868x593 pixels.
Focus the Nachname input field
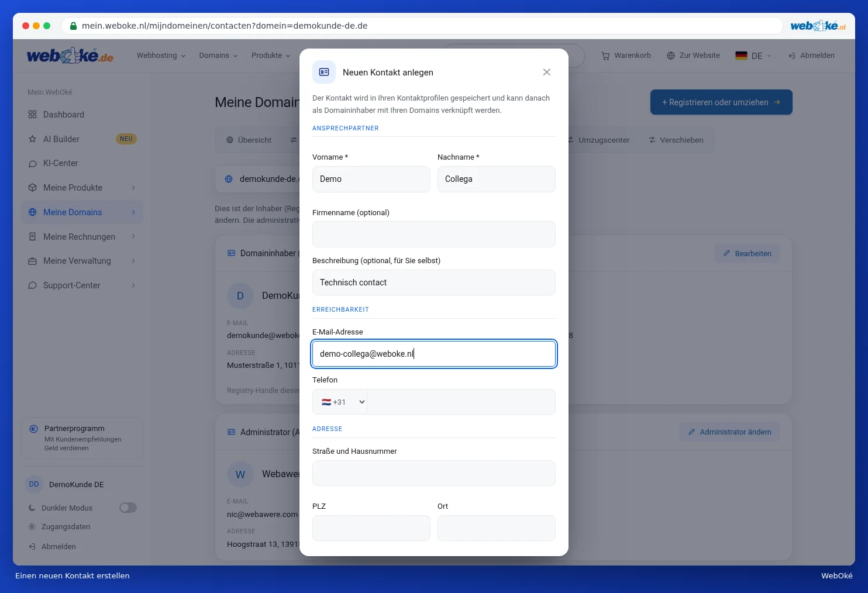coord(497,179)
